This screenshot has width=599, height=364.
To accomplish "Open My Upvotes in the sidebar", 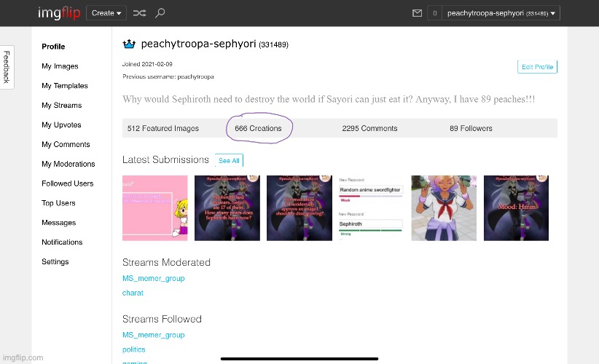I will (x=61, y=124).
